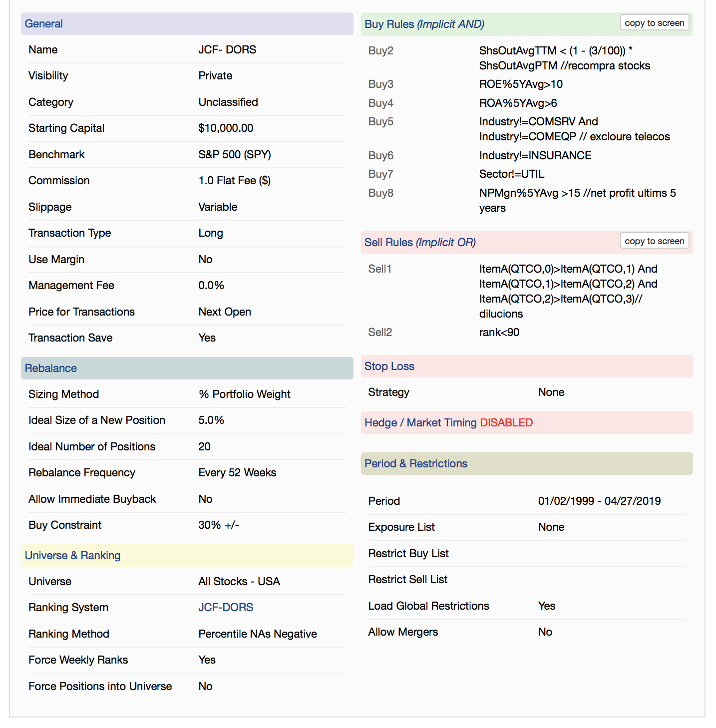
Task: Click the Sell1 ItemA QTCO rule text
Action: click(568, 291)
